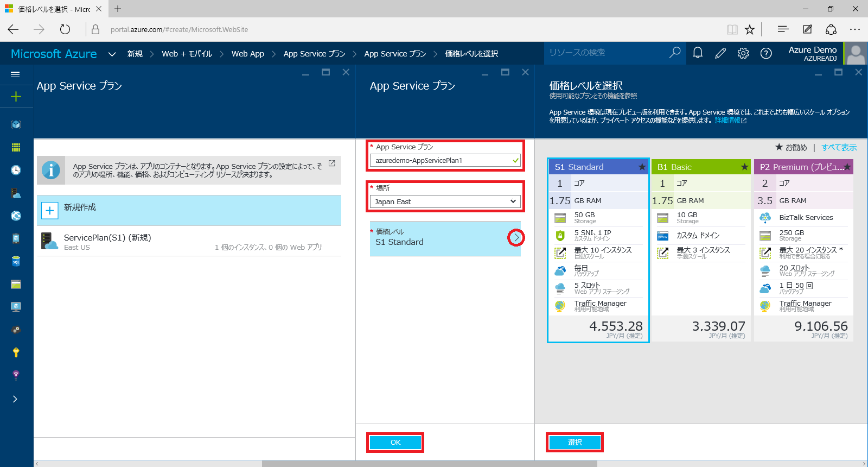The image size is (868, 467).
Task: Maximize the 価格レベルを選択 blade
Action: [x=838, y=72]
